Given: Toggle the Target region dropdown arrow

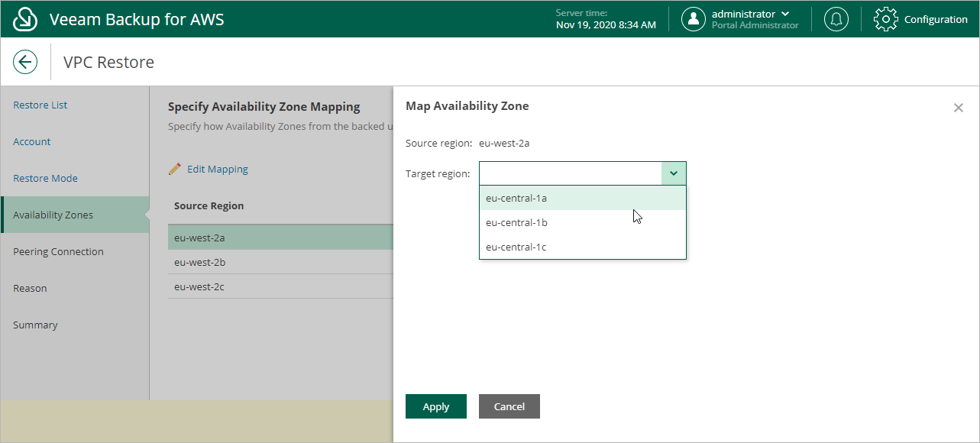Looking at the screenshot, I should pyautogui.click(x=674, y=173).
